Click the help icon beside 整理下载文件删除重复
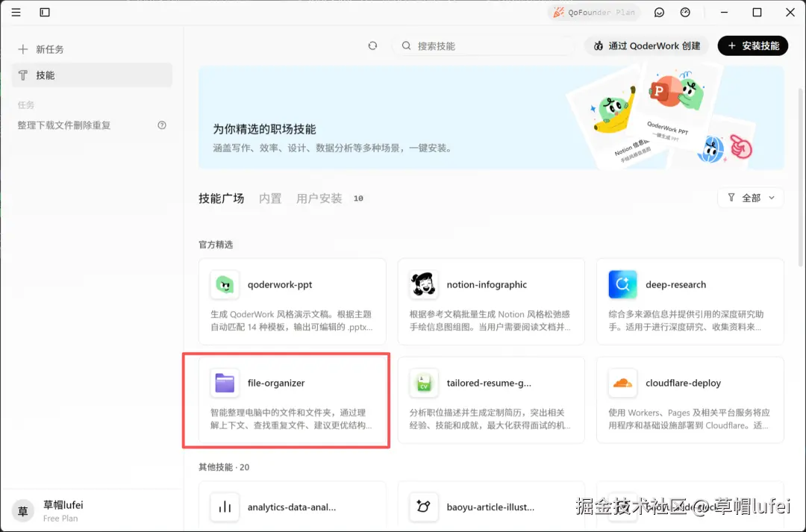The width and height of the screenshot is (806, 532). [162, 125]
